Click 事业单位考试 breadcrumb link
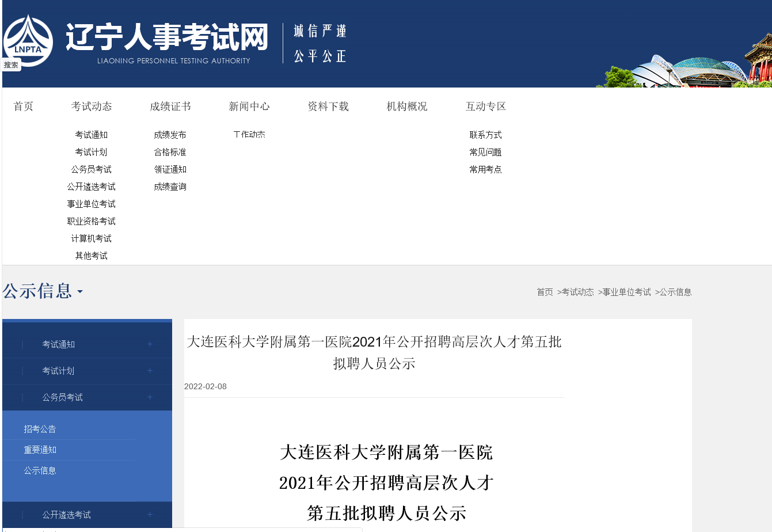Image resolution: width=772 pixels, height=532 pixels. tap(626, 292)
